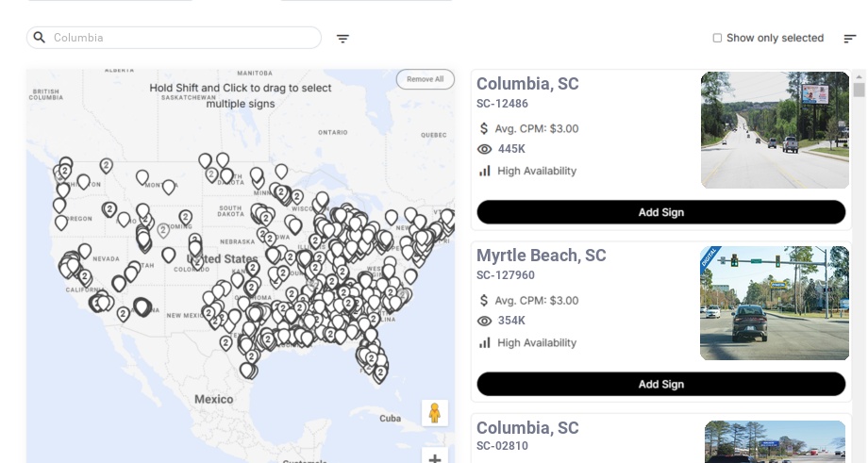The image size is (868, 463).
Task: Click the dollar icon for SC-12486 CPM
Action: (484, 128)
